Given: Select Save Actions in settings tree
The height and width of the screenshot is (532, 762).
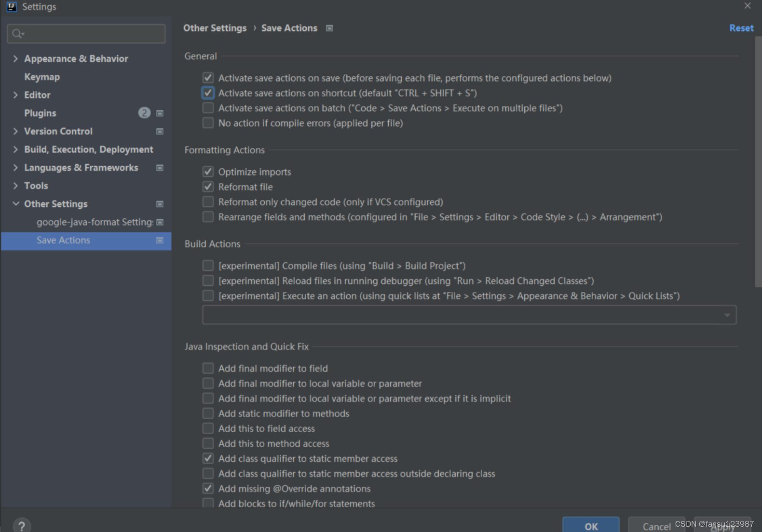Looking at the screenshot, I should point(86,240).
